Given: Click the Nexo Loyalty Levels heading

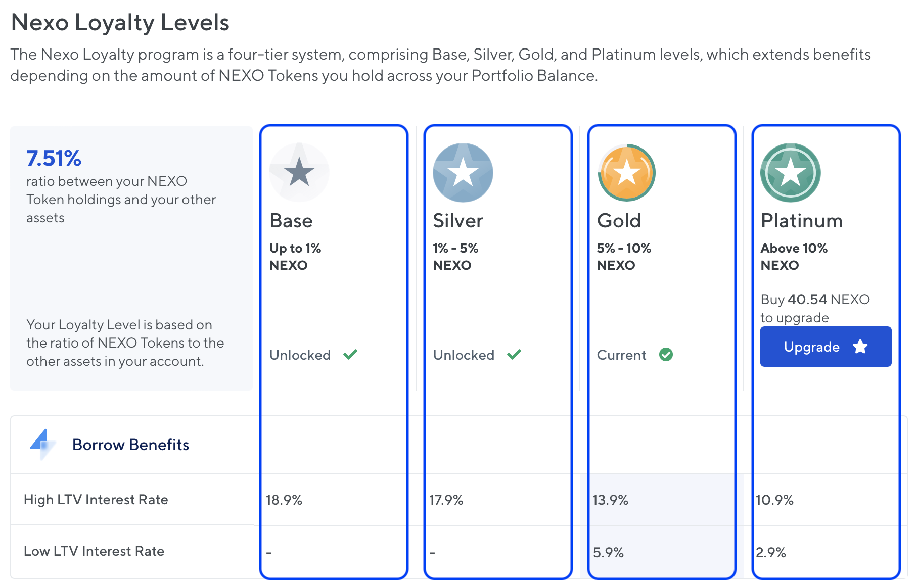Looking at the screenshot, I should [x=120, y=22].
